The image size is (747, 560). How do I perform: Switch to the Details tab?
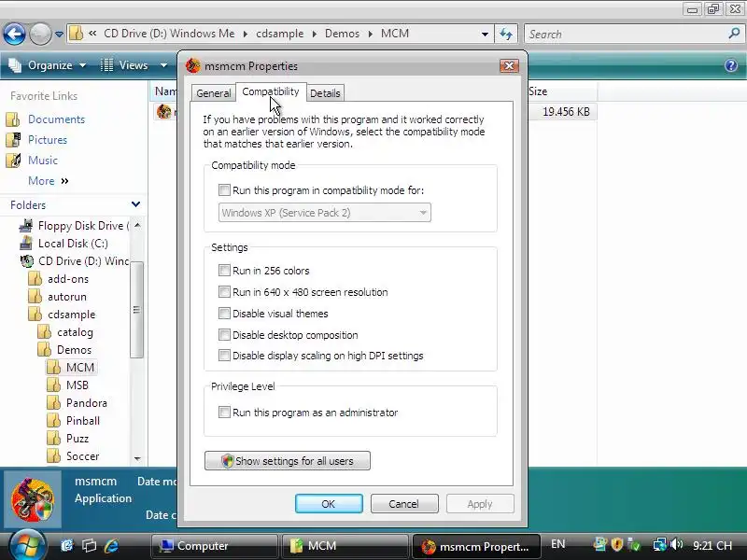coord(325,93)
